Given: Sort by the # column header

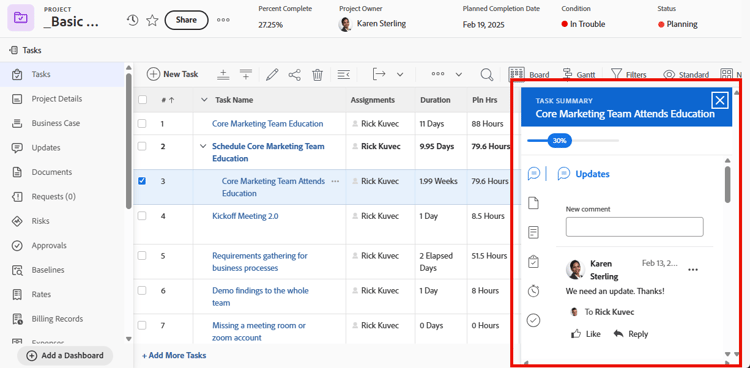Looking at the screenshot, I should [167, 100].
